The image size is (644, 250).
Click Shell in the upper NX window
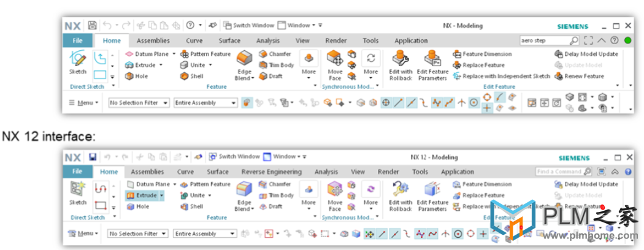191,76
